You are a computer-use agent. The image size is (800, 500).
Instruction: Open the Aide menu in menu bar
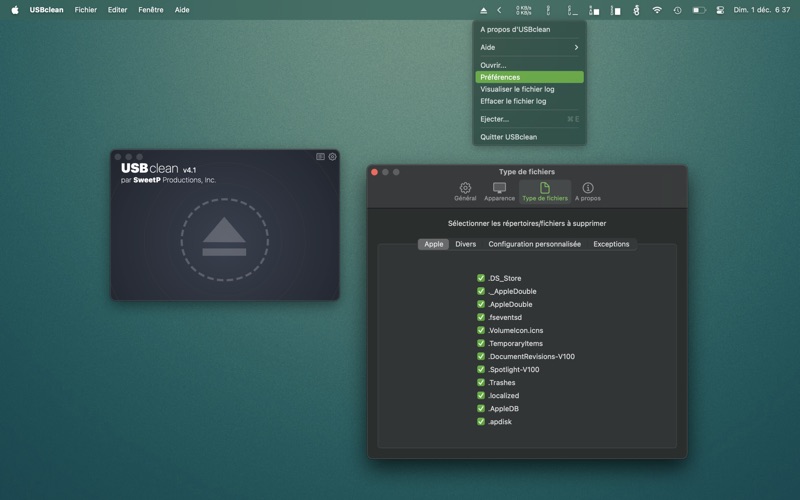coord(182,10)
